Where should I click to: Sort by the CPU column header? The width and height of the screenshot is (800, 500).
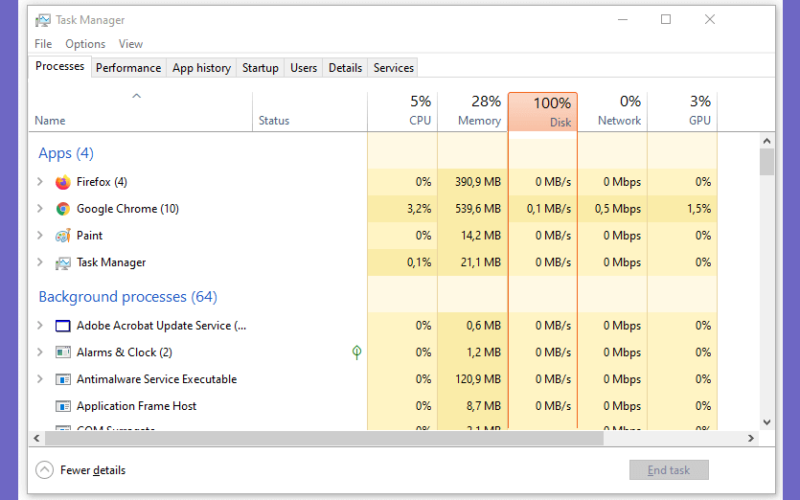coord(403,111)
